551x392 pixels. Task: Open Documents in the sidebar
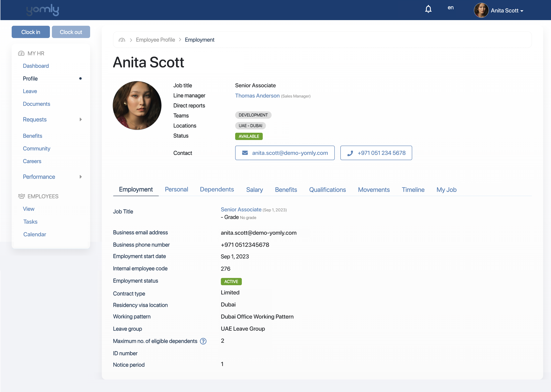click(x=36, y=104)
